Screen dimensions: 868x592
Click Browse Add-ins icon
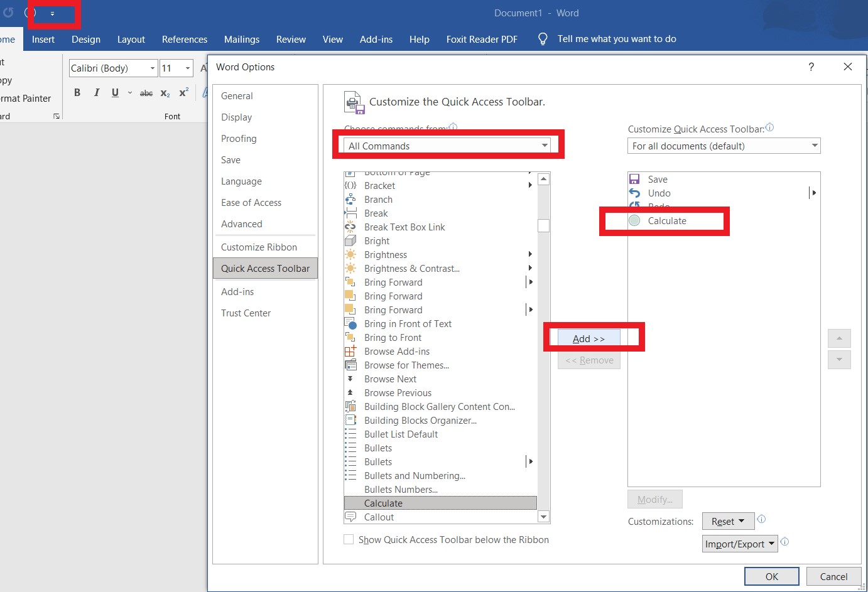(350, 351)
